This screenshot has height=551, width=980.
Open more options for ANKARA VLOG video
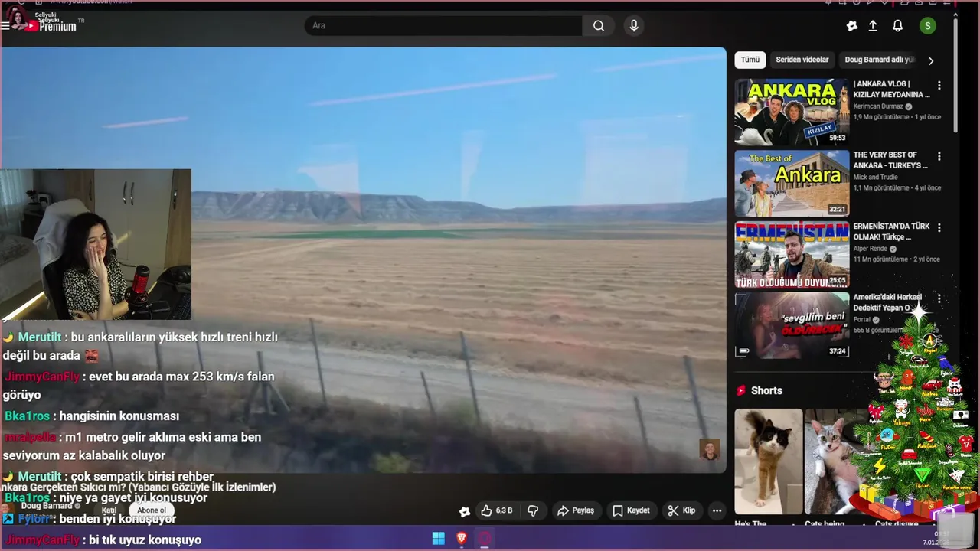[x=939, y=86]
